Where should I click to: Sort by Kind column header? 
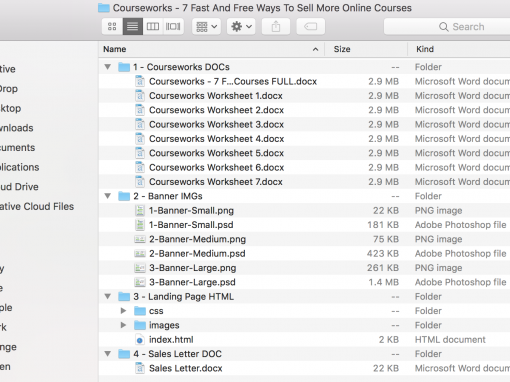pos(459,49)
